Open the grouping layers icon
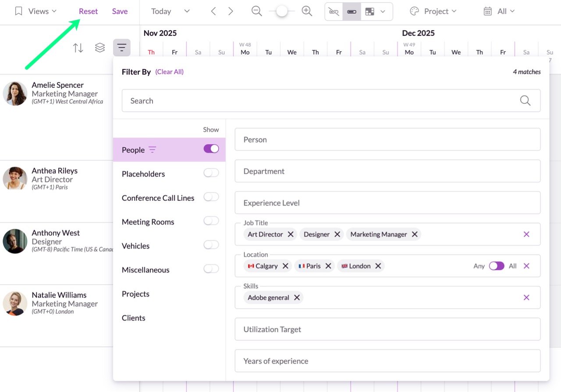Image resolution: width=561 pixels, height=392 pixels. (100, 48)
